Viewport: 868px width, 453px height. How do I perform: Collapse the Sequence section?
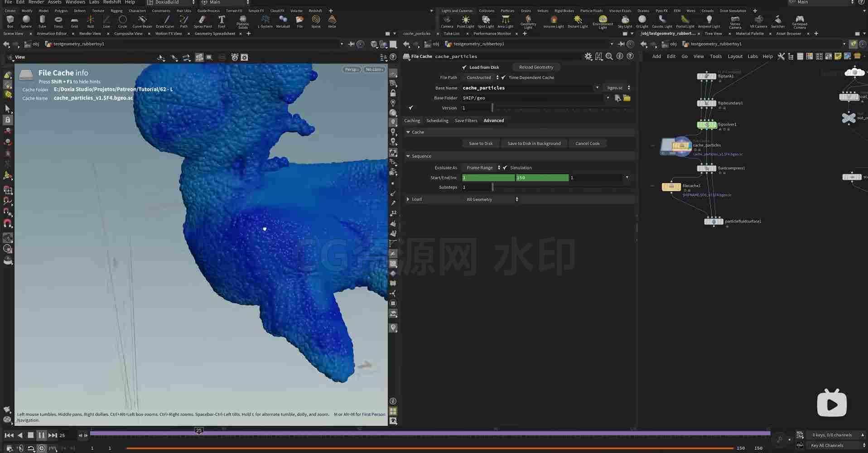tap(408, 156)
